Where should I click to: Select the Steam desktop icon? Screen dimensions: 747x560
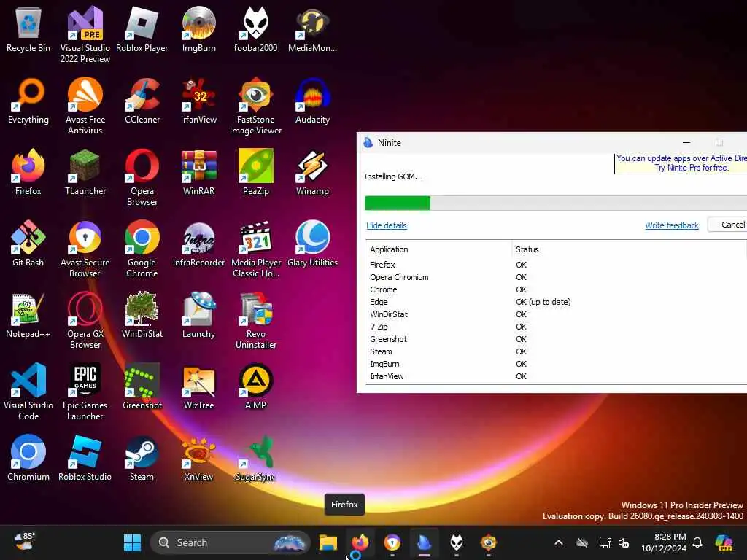(x=142, y=458)
